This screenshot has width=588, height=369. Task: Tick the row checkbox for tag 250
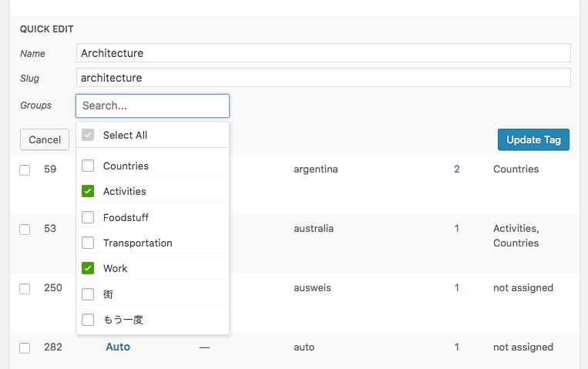pyautogui.click(x=25, y=289)
